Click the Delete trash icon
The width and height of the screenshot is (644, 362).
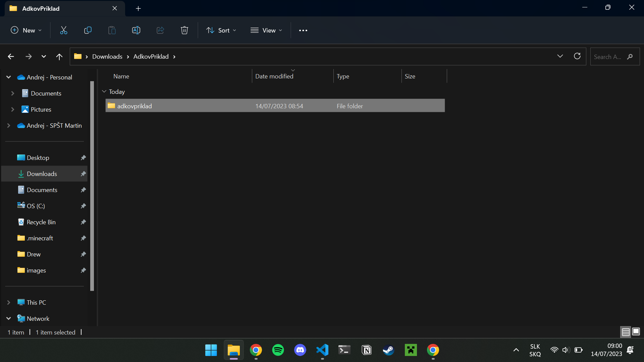[184, 30]
